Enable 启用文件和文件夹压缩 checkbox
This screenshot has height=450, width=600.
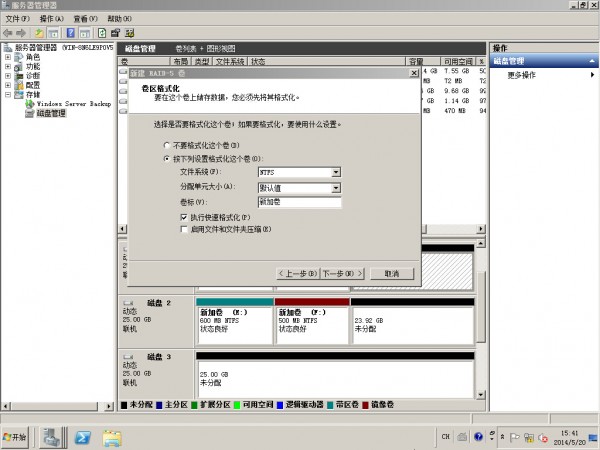point(183,229)
